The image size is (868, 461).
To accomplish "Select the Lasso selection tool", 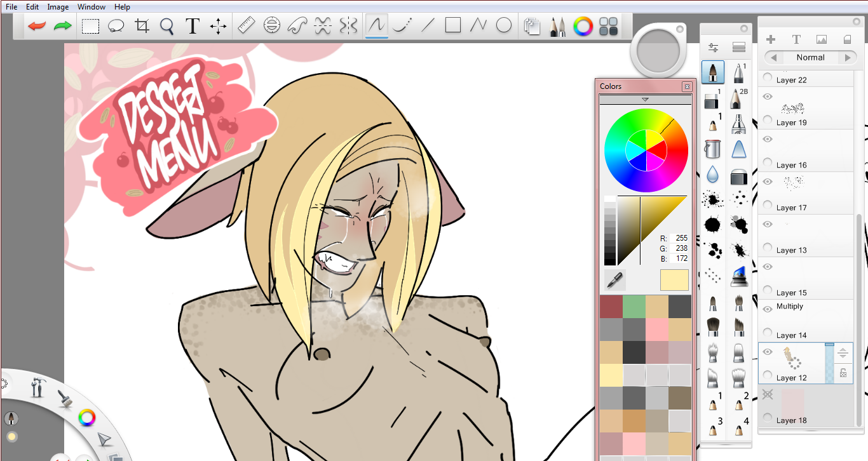I will pyautogui.click(x=116, y=26).
